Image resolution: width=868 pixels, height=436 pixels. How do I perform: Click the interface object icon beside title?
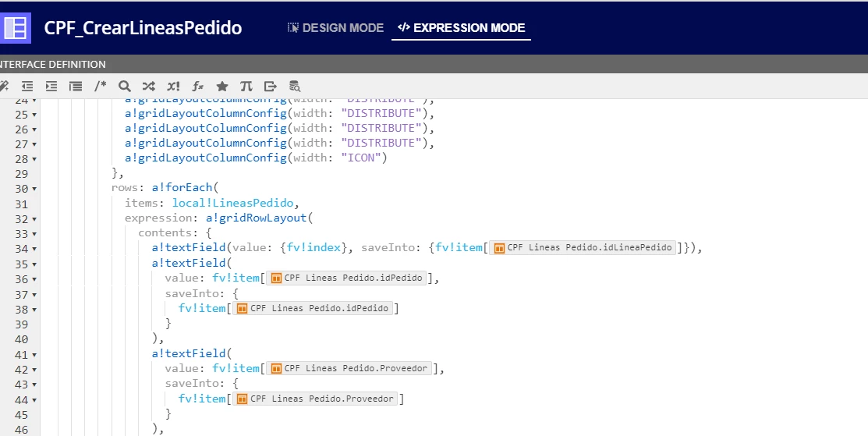click(15, 27)
